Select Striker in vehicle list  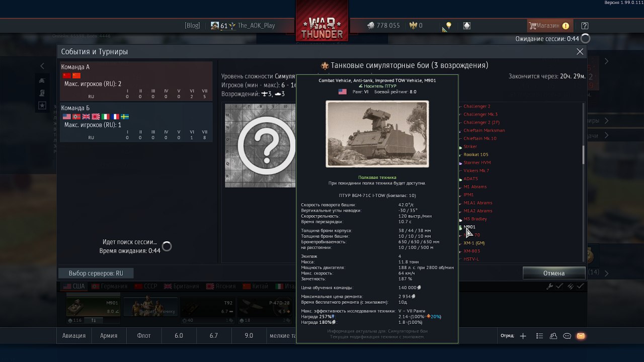(470, 146)
